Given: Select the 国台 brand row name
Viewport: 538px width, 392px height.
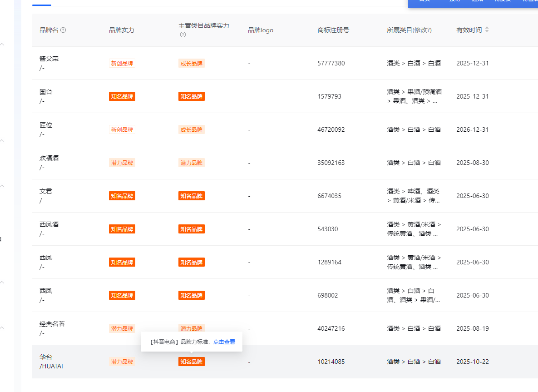Looking at the screenshot, I should coord(46,92).
